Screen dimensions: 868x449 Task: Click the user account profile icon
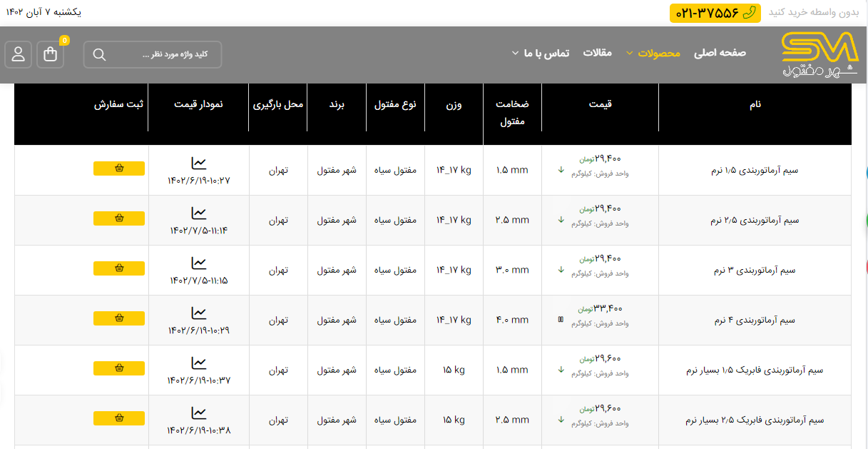[19, 55]
